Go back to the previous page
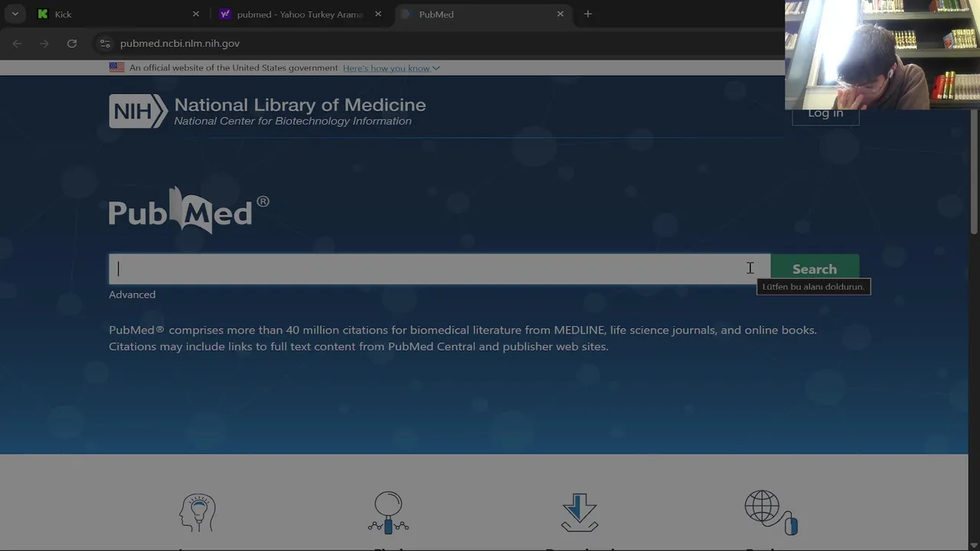This screenshot has width=980, height=551. coord(17,44)
